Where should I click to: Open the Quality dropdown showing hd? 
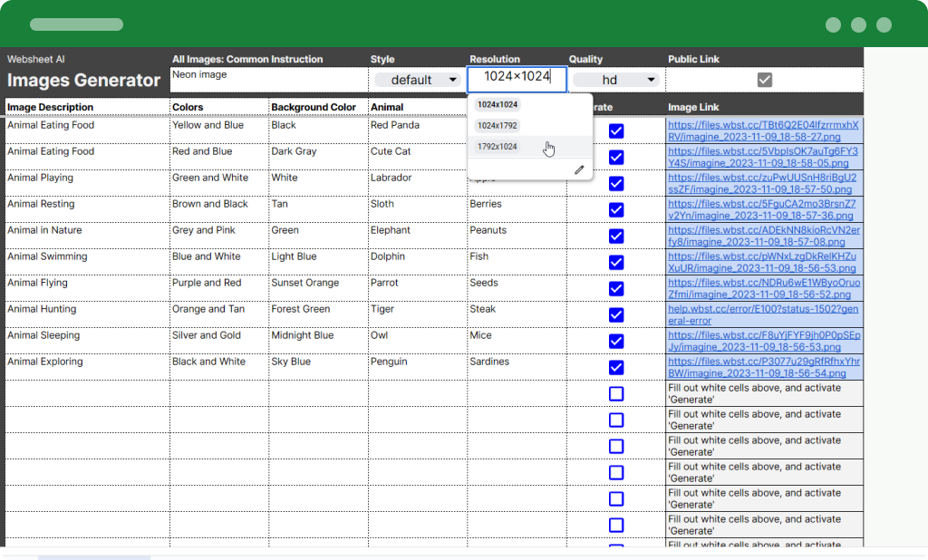click(x=616, y=80)
